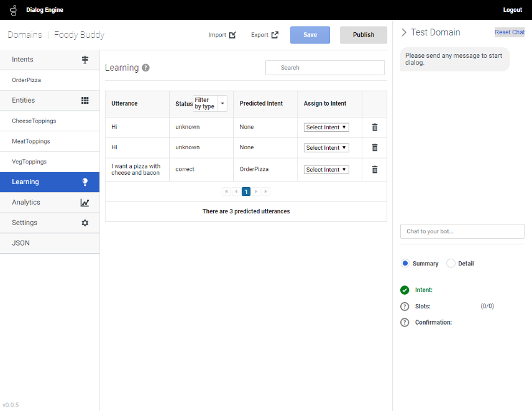Select the Detail radio button

click(x=451, y=264)
